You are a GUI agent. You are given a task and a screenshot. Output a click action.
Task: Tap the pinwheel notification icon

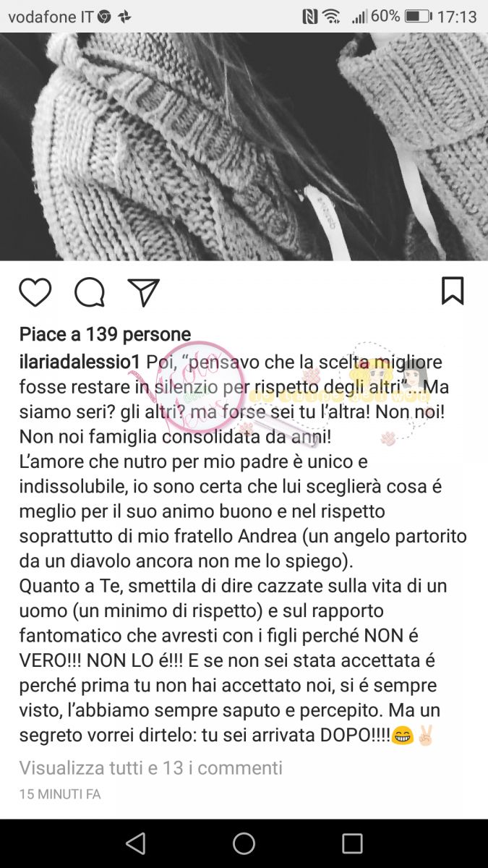(x=124, y=17)
